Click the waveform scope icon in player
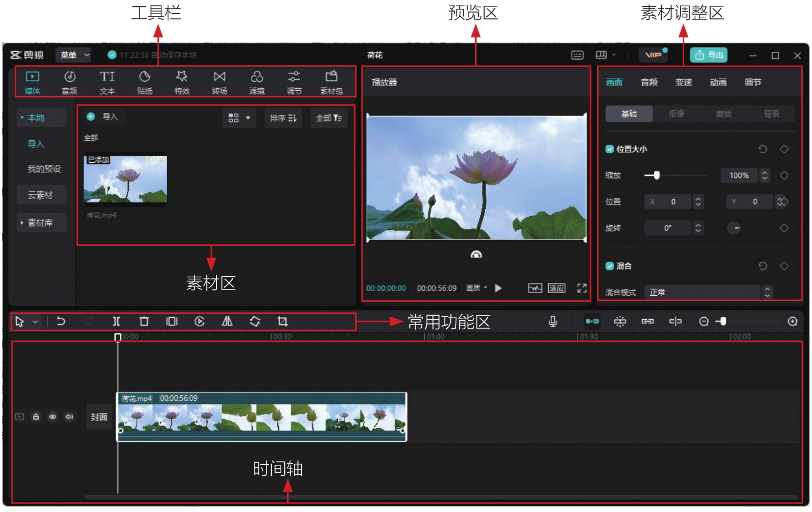This screenshot has width=812, height=512. pyautogui.click(x=535, y=288)
